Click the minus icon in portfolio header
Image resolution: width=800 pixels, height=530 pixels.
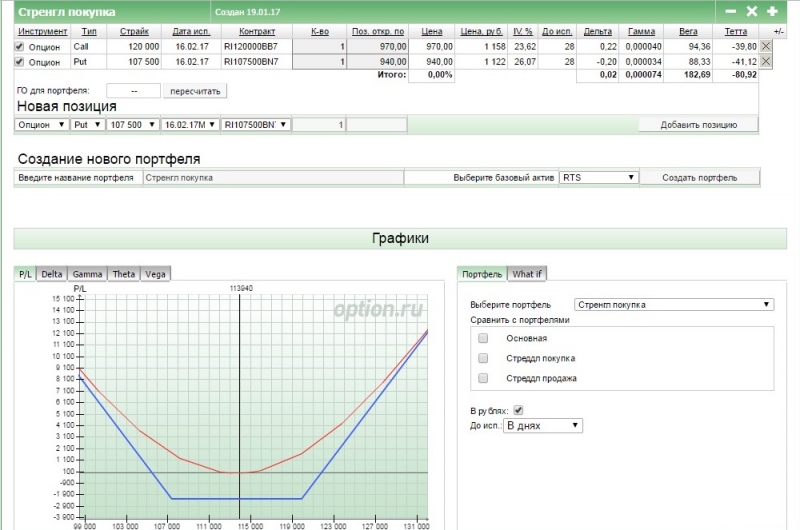730,11
